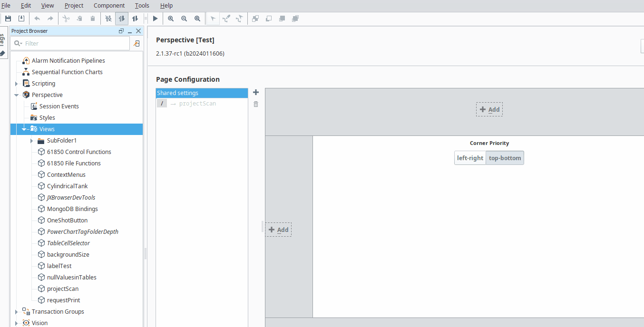This screenshot has width=644, height=327.
Task: Zoom out using minus magnifier icon
Action: click(x=184, y=19)
